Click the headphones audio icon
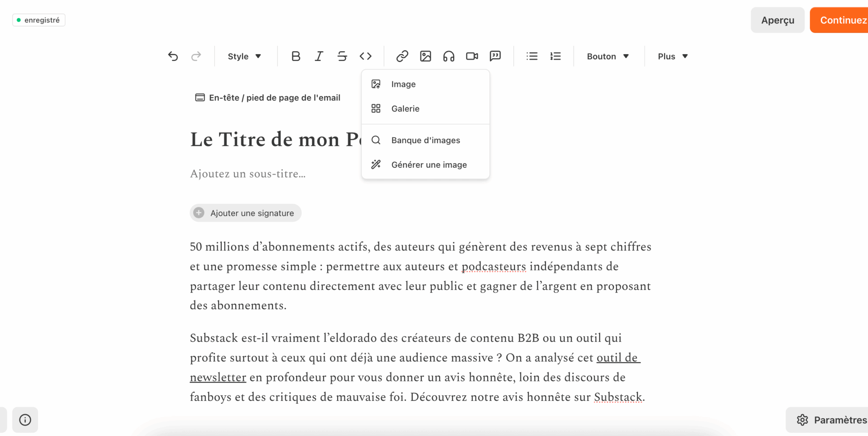868x436 pixels. 448,56
